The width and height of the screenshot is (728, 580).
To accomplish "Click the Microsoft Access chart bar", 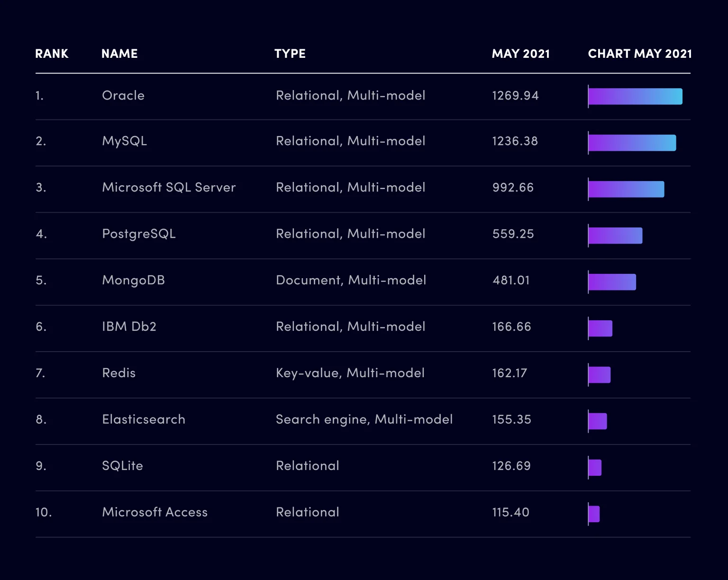I will pyautogui.click(x=594, y=514).
